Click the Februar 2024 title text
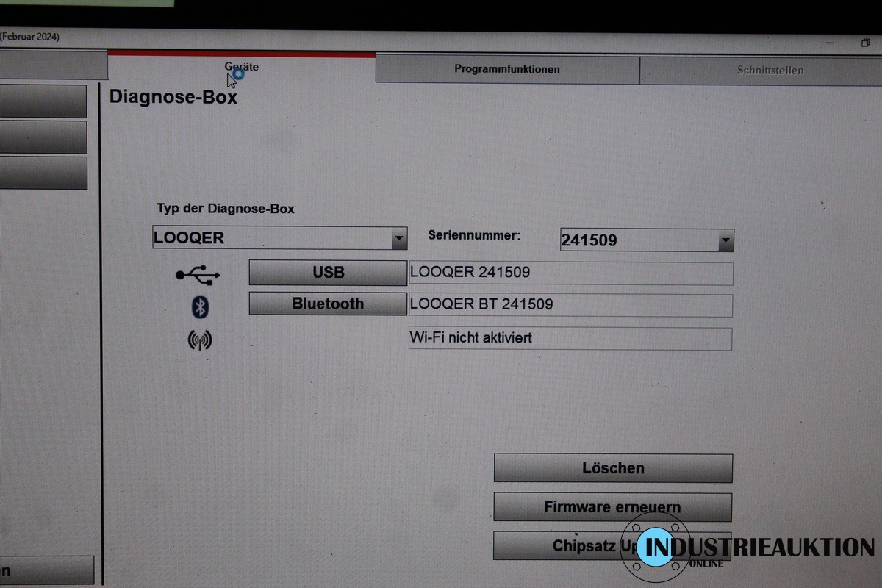The image size is (882, 588). tap(30, 37)
